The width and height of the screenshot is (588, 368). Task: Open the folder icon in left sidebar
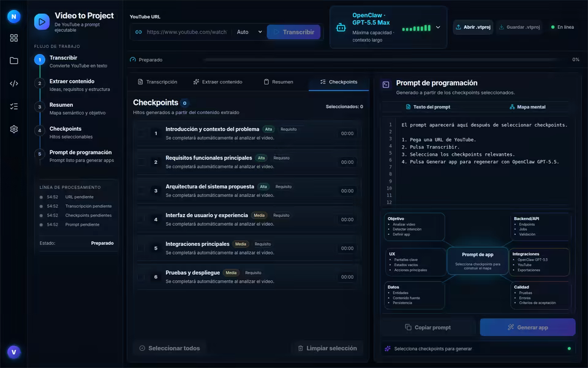[14, 61]
